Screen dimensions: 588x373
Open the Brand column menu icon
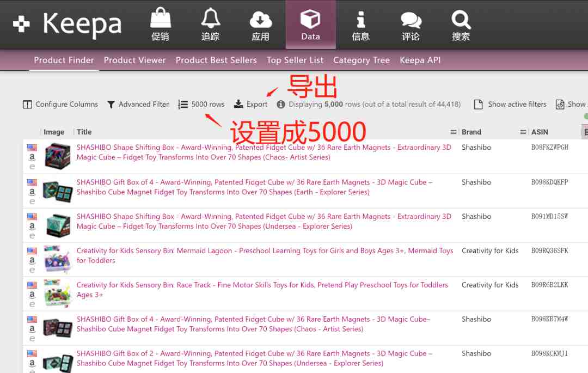(x=523, y=132)
